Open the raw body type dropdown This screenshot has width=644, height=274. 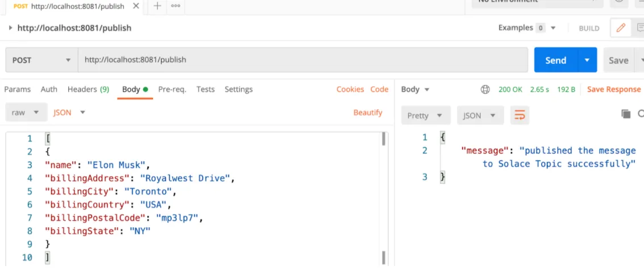click(25, 113)
